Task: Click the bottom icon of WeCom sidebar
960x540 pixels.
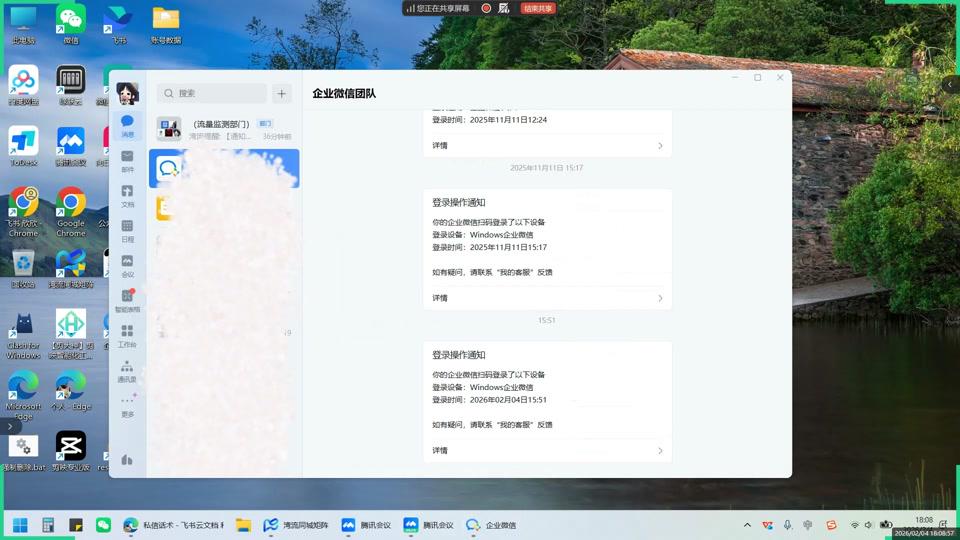Action: 127,460
